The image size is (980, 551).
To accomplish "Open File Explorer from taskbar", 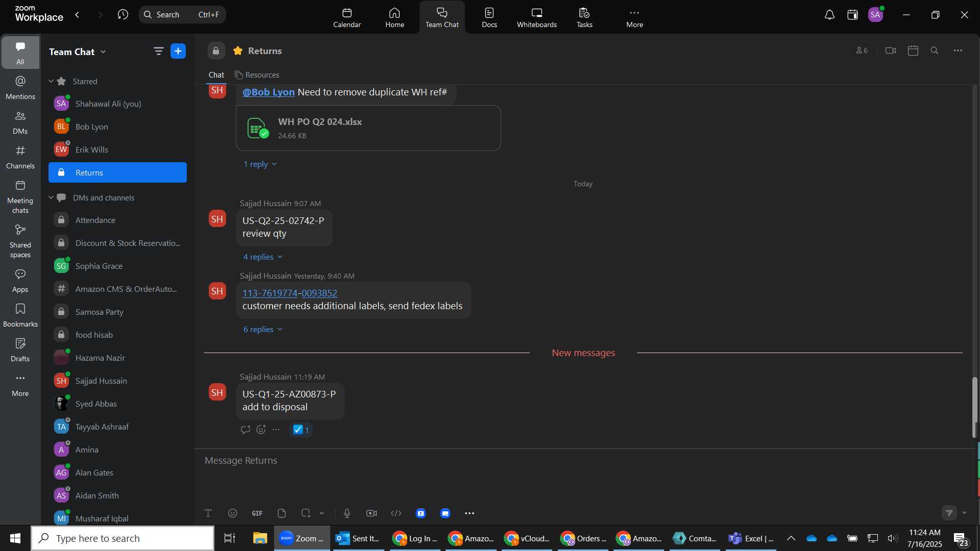I will [260, 538].
